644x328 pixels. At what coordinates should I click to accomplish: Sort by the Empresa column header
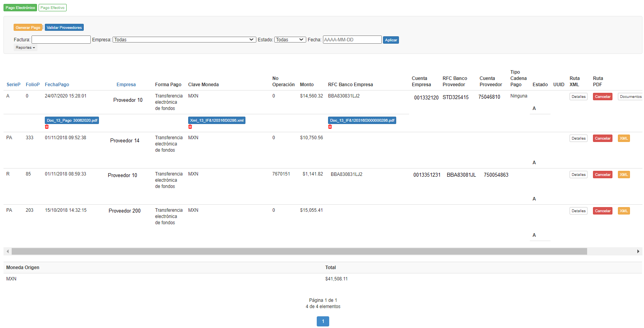[x=126, y=85]
